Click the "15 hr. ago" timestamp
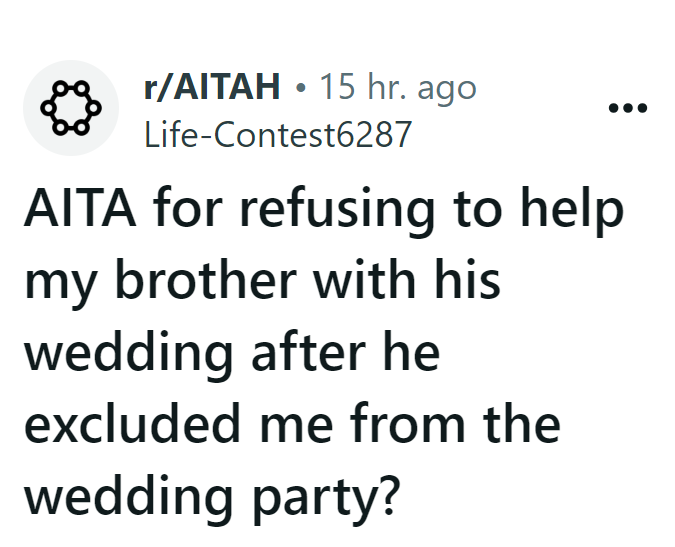 pyautogui.click(x=397, y=89)
